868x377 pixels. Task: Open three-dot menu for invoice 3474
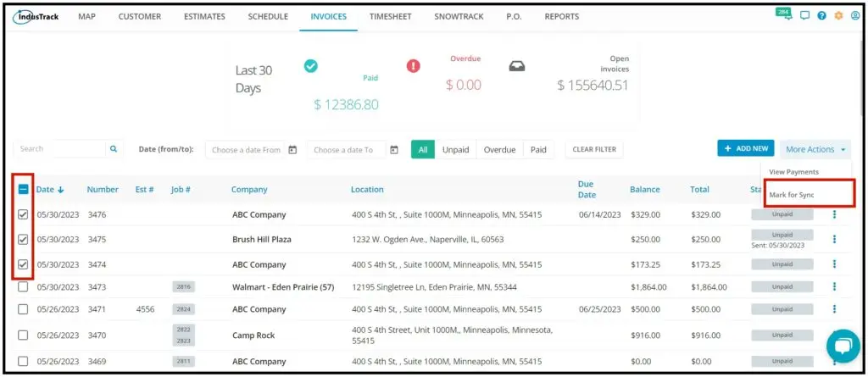tap(834, 264)
